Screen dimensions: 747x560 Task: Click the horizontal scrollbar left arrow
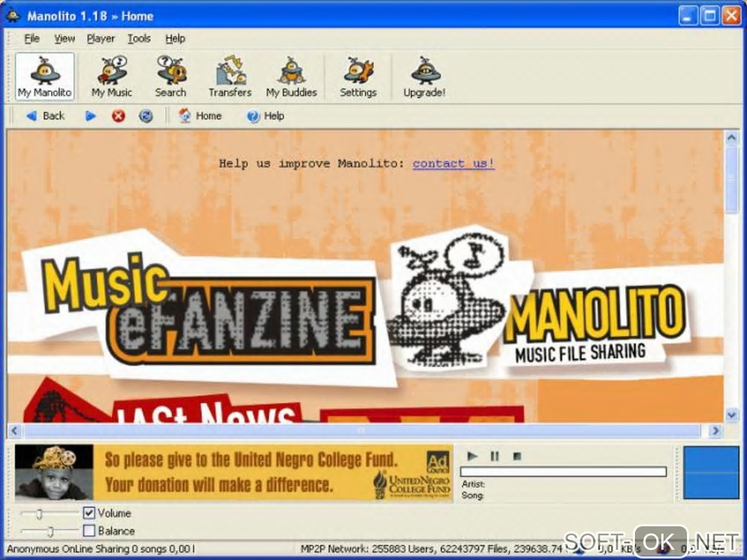(x=15, y=431)
